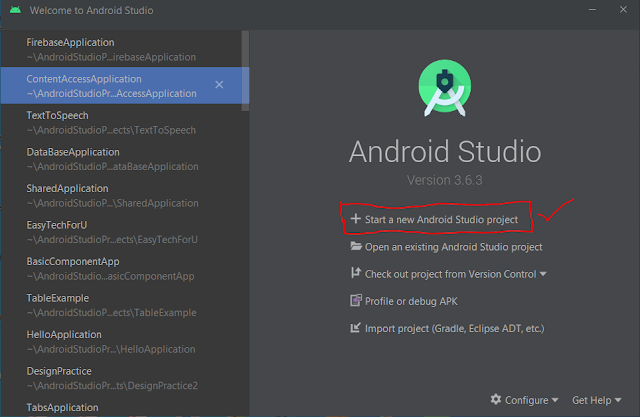Click the Version 3.6.3 label

tap(444, 180)
